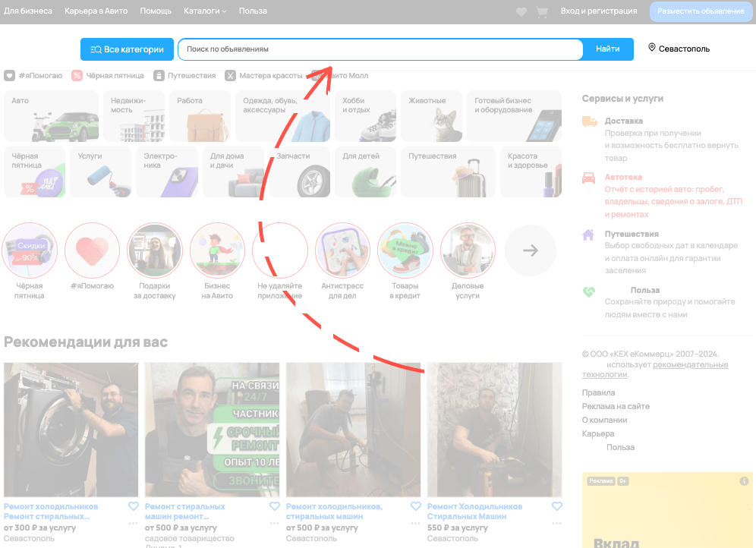Open Карьера footer link
756x548 pixels.
(x=598, y=433)
